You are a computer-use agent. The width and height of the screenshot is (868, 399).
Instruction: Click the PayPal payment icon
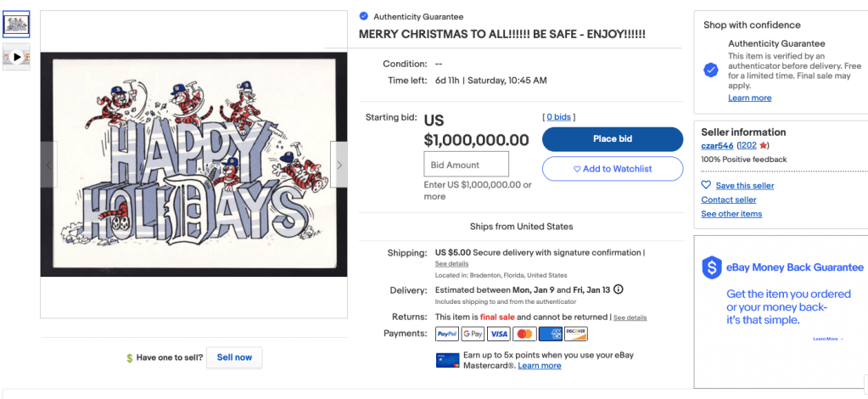coord(447,334)
